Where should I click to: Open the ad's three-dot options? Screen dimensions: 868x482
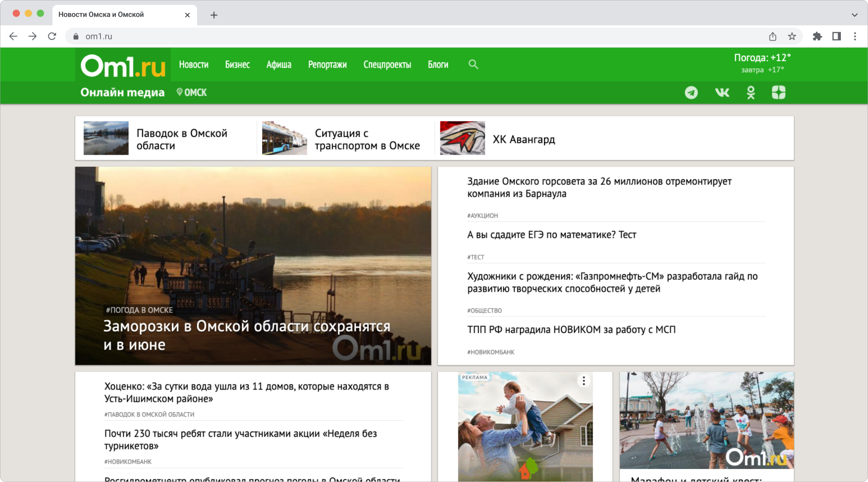coord(584,381)
